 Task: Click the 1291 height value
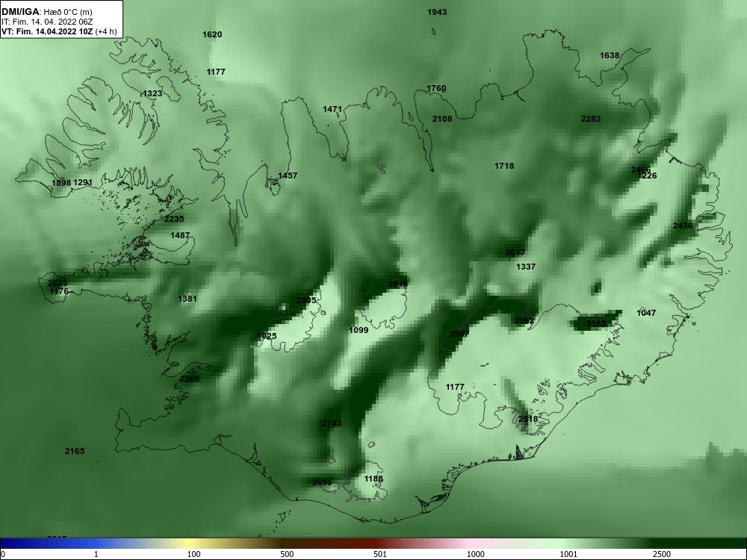(x=83, y=182)
